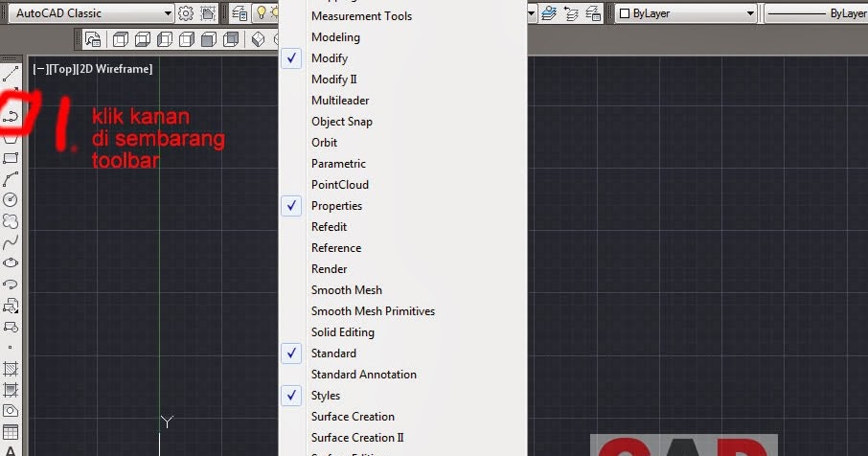Open the ByLayer color dropdown
The width and height of the screenshot is (868, 456).
tap(686, 13)
